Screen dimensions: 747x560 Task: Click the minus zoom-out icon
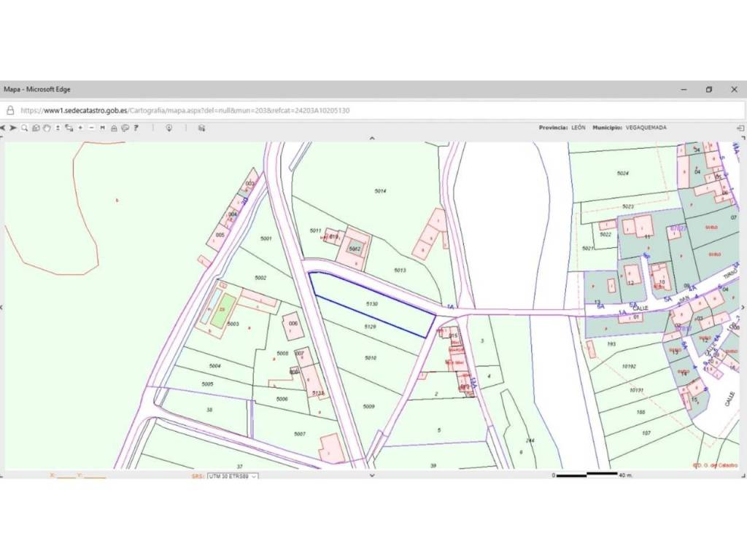coord(91,128)
